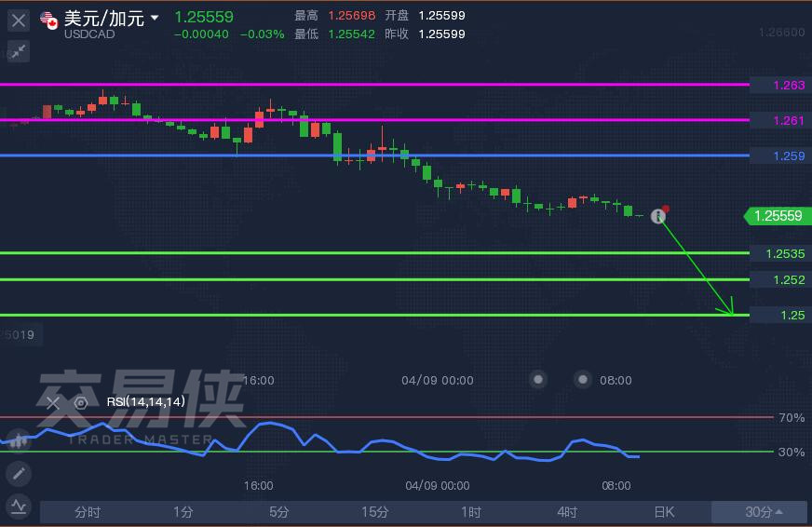Show the 4时 chart
The image size is (812, 527).
pos(567,512)
